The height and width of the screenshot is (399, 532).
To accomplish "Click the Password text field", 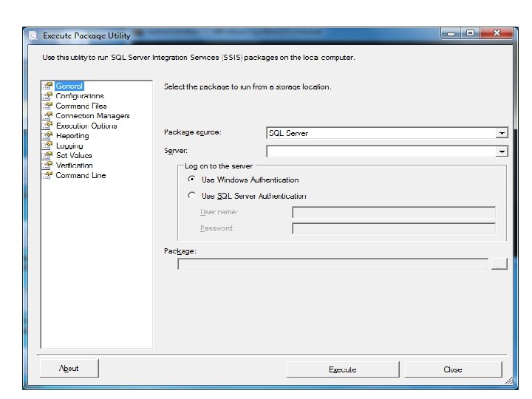I will (394, 228).
